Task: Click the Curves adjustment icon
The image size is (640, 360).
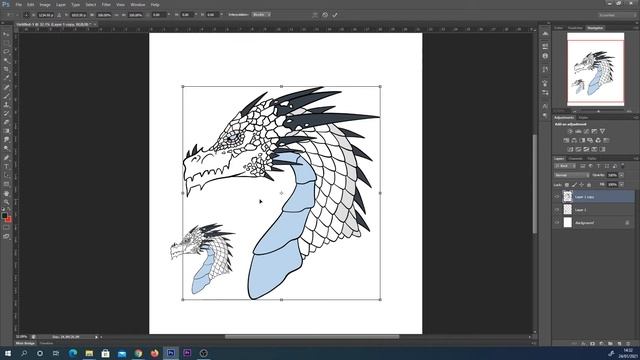Action: click(x=586, y=131)
